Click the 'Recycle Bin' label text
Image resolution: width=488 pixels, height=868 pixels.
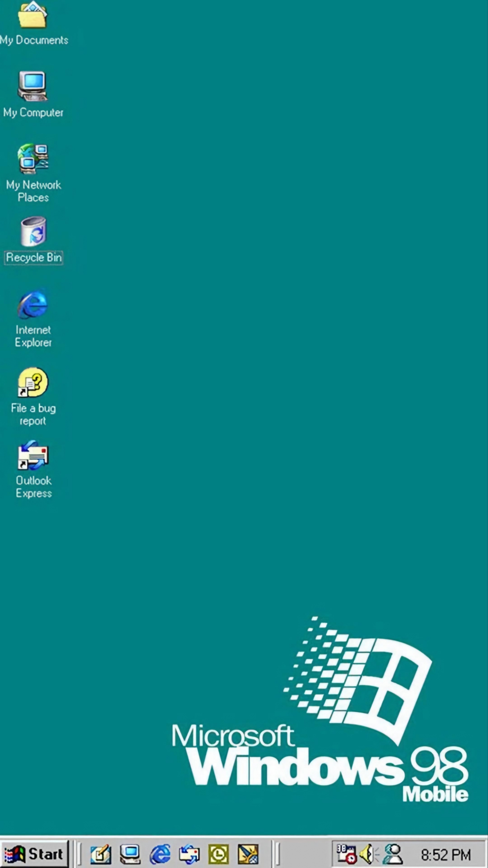pyautogui.click(x=33, y=258)
